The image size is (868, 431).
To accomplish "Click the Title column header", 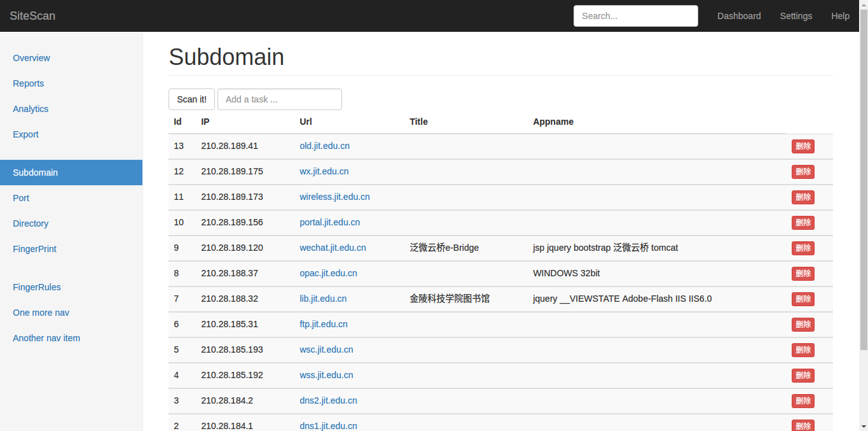I will [x=418, y=122].
